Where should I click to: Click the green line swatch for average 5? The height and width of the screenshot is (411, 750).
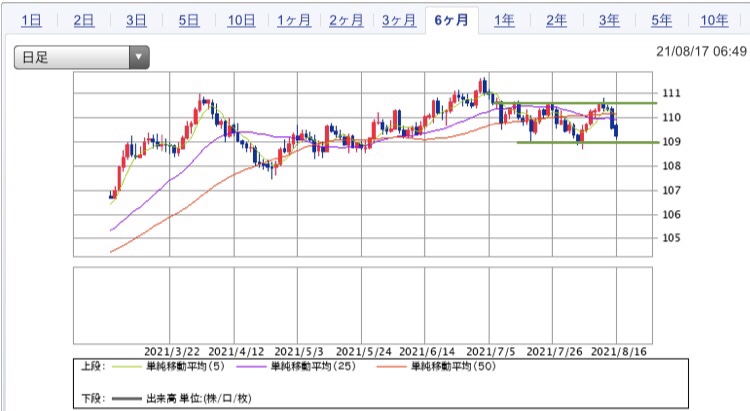click(127, 367)
